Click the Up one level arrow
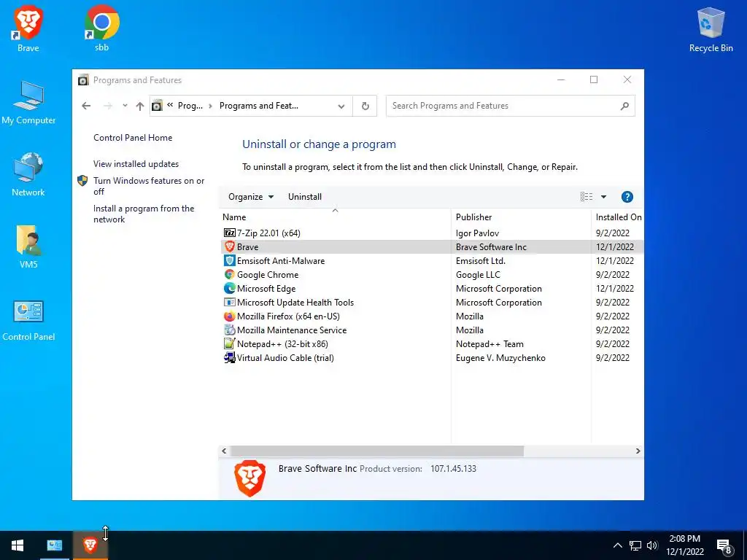Screen dimensions: 747x560 click(139, 106)
